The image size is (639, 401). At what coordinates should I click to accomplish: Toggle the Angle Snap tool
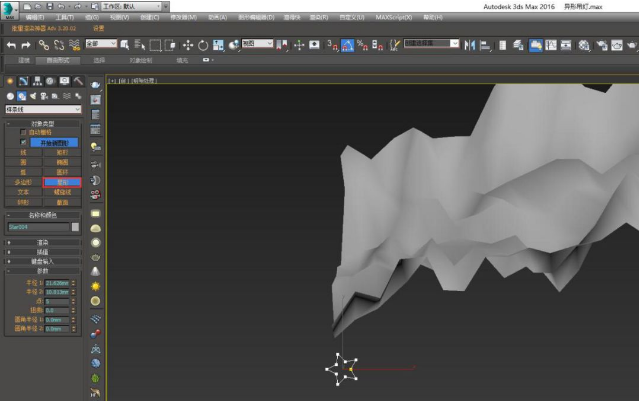pos(347,45)
